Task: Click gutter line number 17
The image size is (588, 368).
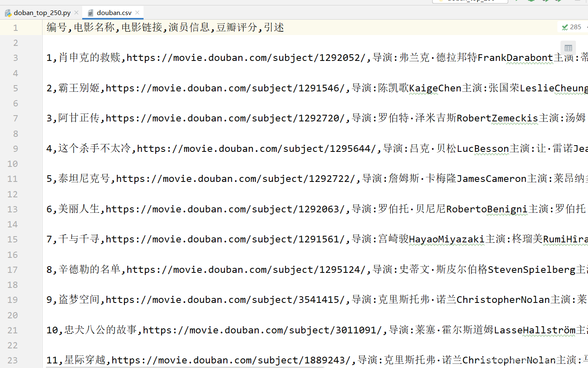Action: [13, 270]
